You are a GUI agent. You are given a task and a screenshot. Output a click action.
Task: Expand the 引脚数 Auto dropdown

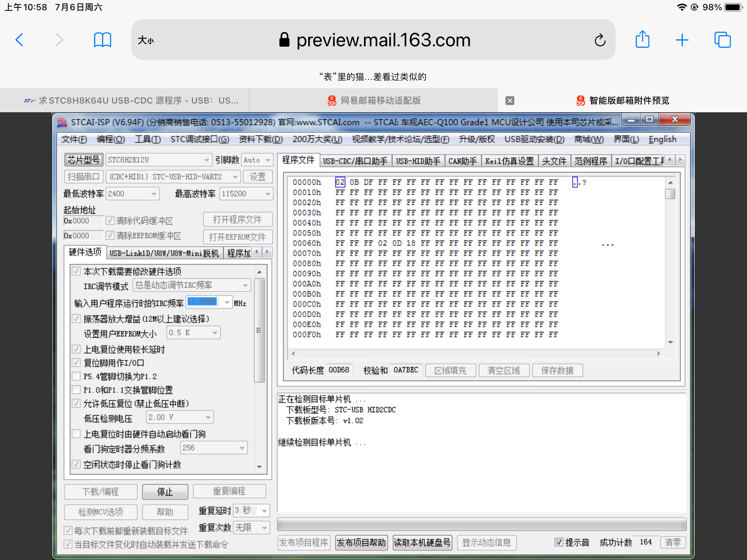pos(268,160)
